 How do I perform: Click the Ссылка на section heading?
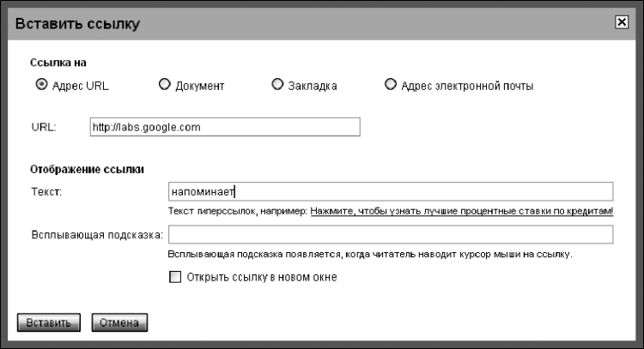coord(58,63)
